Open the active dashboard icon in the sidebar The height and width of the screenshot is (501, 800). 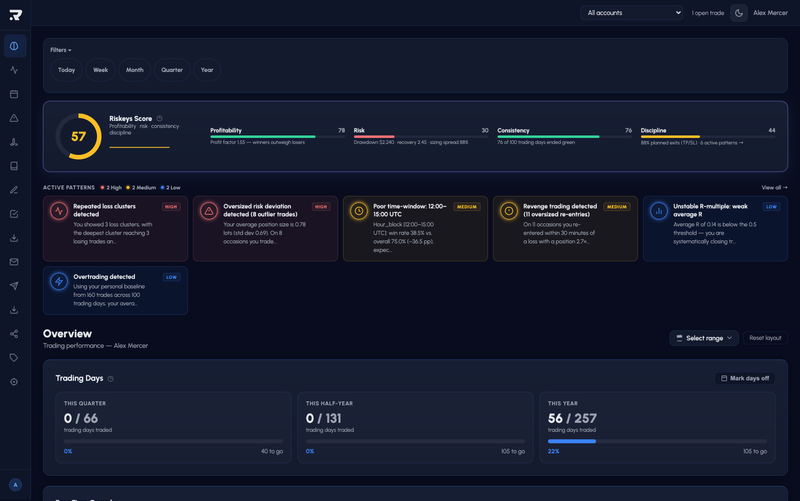pos(14,46)
